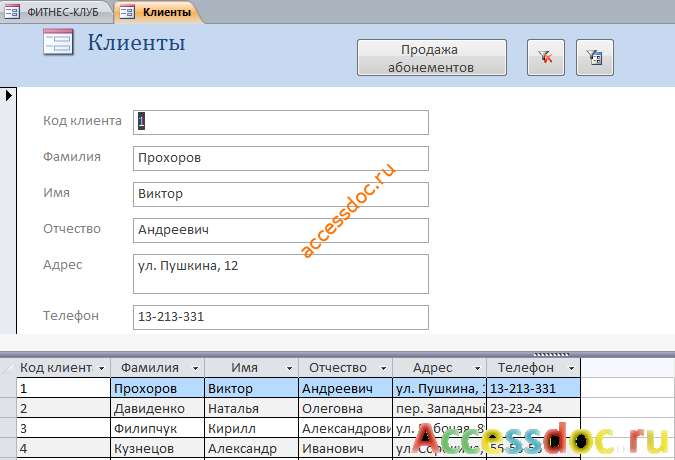Click cell Кирилл in the Имя column
Screen dimensions: 675x460
pos(251,428)
